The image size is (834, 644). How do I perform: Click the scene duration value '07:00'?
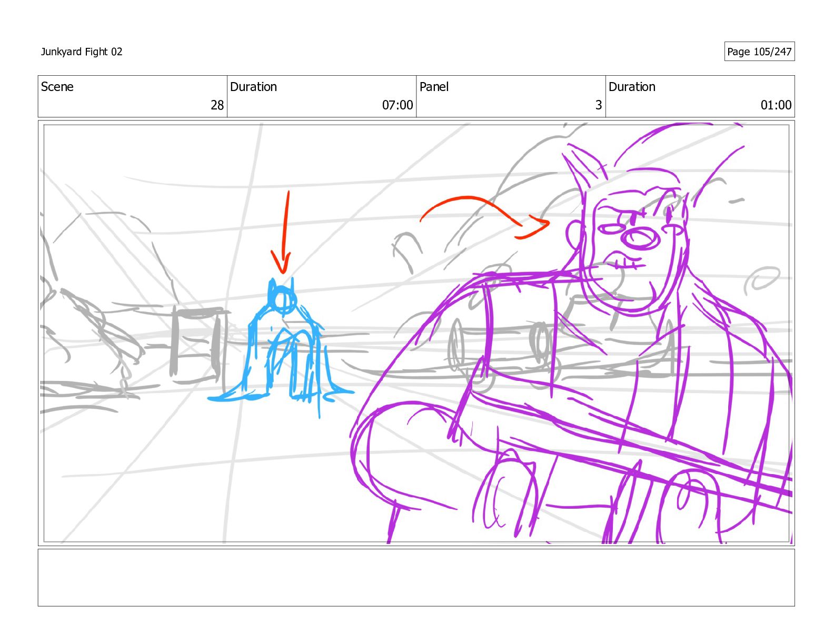(398, 105)
